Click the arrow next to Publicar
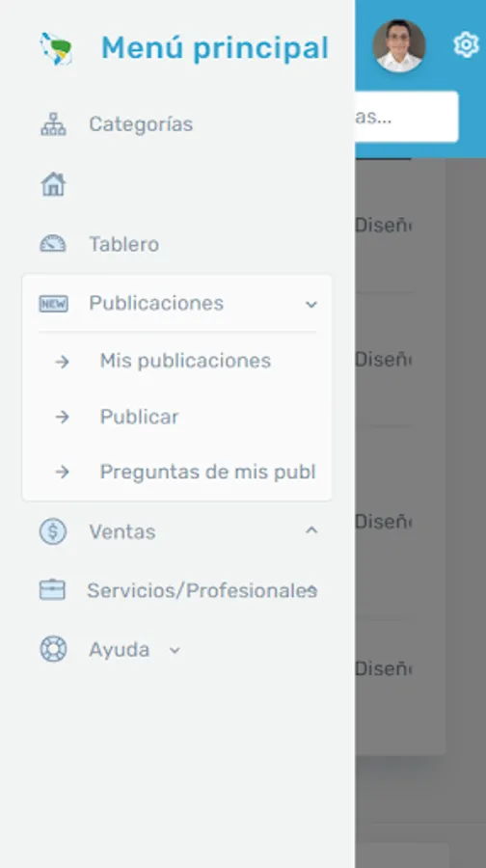Image resolution: width=486 pixels, height=868 pixels. click(x=62, y=417)
